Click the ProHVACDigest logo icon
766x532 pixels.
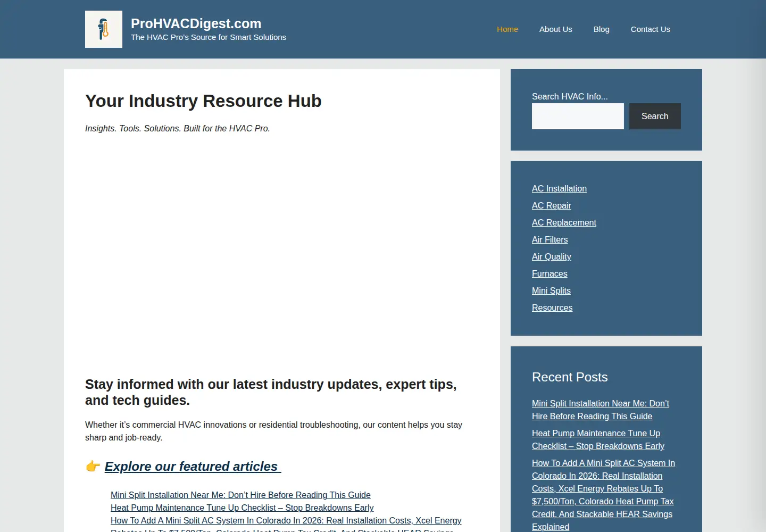[x=104, y=29]
